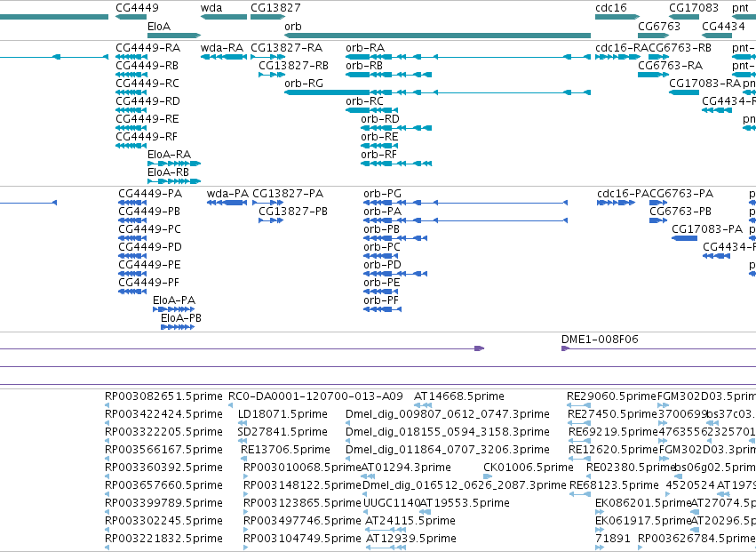Select protein CG4449-PA
Image resolution: width=756 pixels, height=552 pixels.
click(x=132, y=203)
